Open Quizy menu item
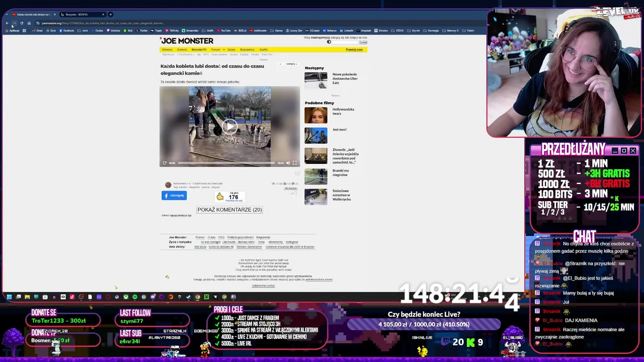The image size is (644, 362). [231, 50]
